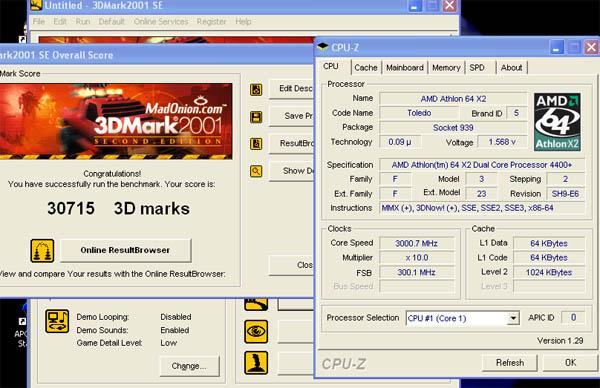Click the Demo Sounds value Enabled
Image resolution: width=600 pixels, height=388 pixels.
[174, 330]
